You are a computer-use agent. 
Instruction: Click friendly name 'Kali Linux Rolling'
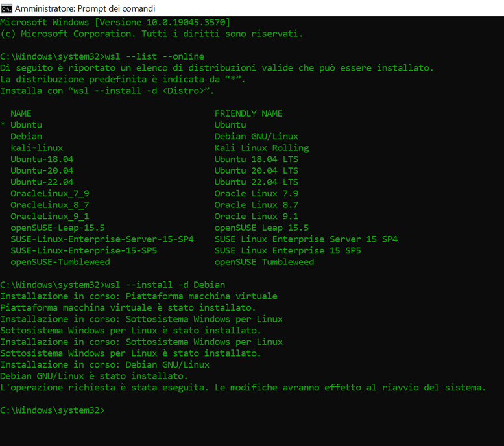(x=261, y=148)
